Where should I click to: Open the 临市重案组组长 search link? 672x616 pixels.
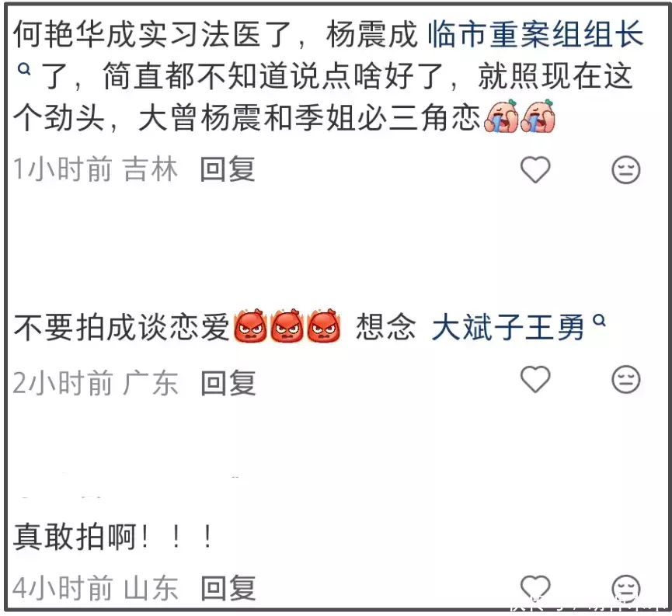[x=535, y=34]
